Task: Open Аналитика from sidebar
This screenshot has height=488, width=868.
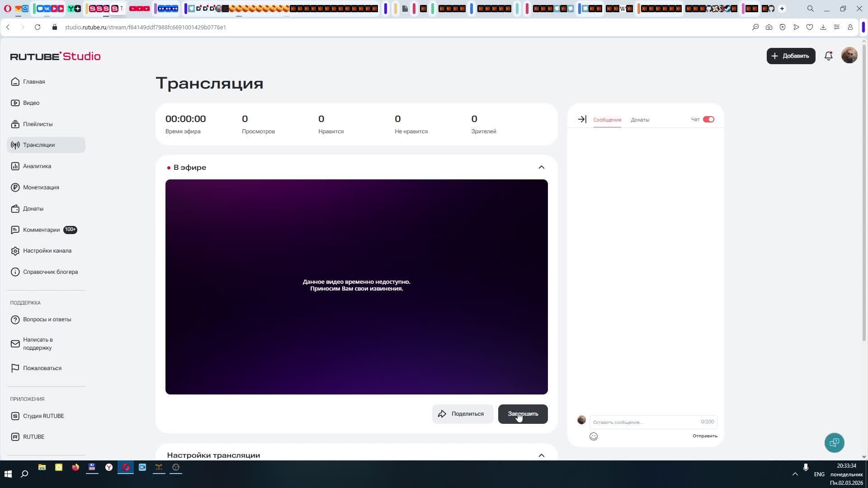Action: pos(37,166)
